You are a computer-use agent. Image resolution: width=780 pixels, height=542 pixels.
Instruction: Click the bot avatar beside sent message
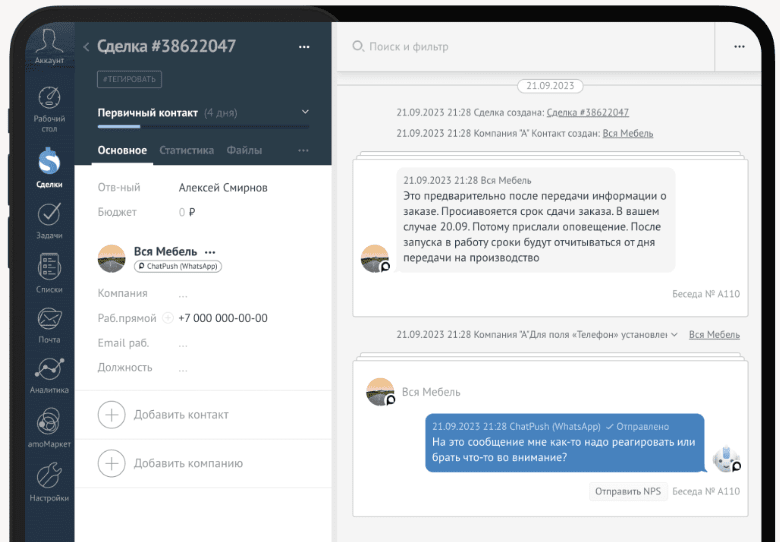pos(726,459)
